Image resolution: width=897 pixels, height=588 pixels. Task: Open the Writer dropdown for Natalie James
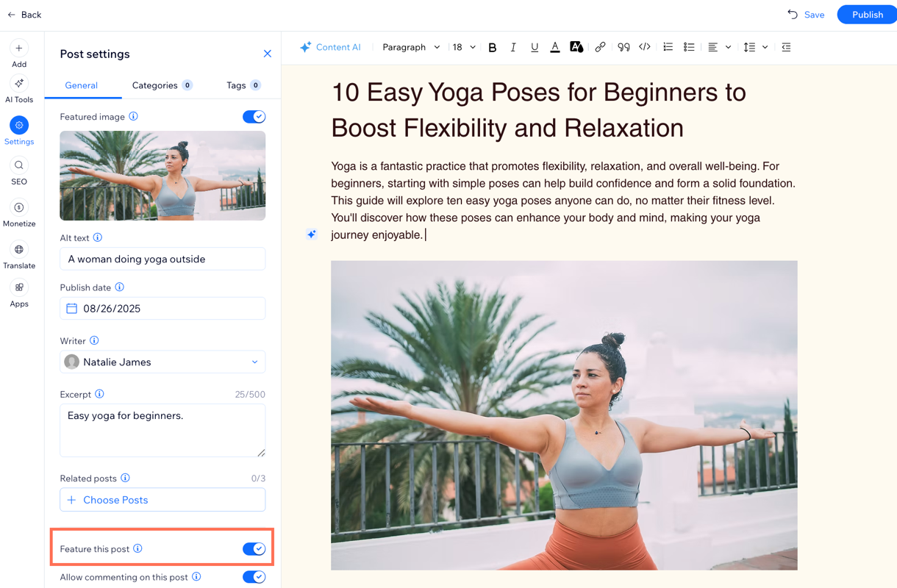tap(162, 362)
